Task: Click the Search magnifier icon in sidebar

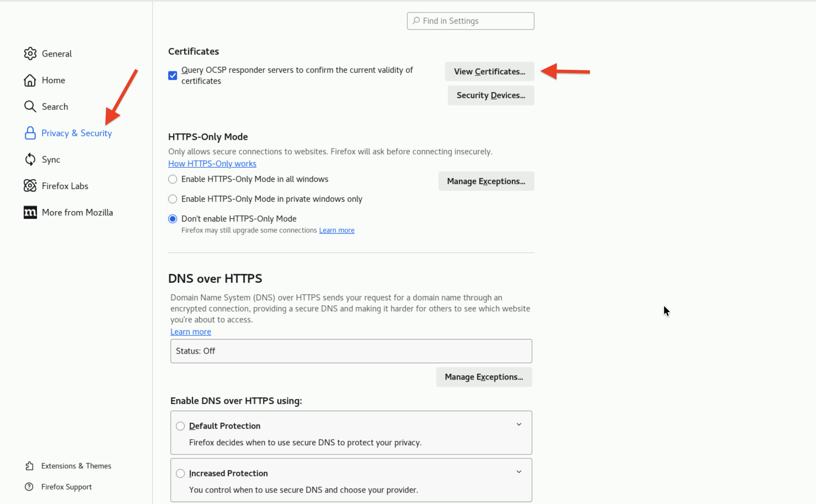Action: pyautogui.click(x=30, y=107)
